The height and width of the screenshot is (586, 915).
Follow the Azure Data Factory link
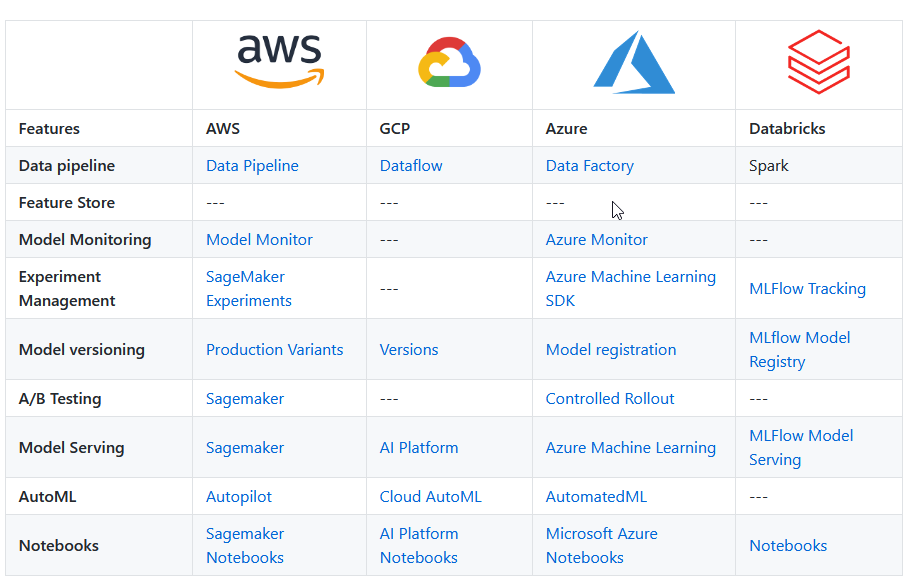pos(589,166)
